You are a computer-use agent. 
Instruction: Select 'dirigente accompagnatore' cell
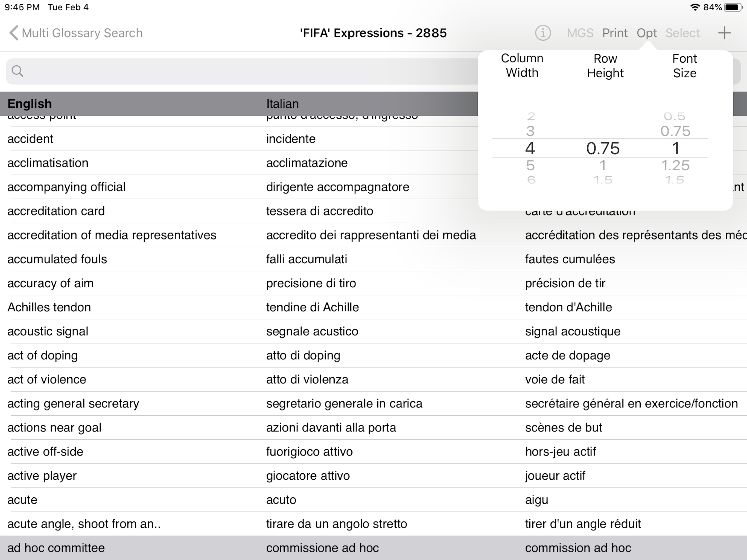pos(338,187)
